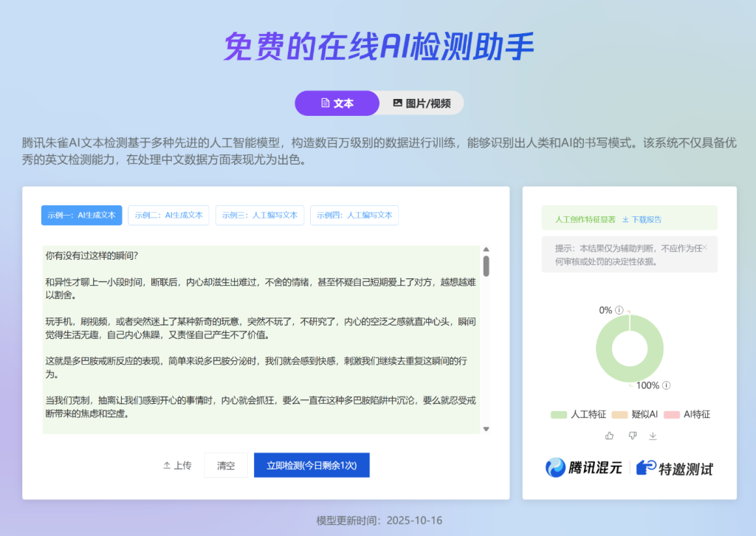Click the download result icon below the chart
Image resolution: width=756 pixels, height=536 pixels.
pyautogui.click(x=653, y=436)
